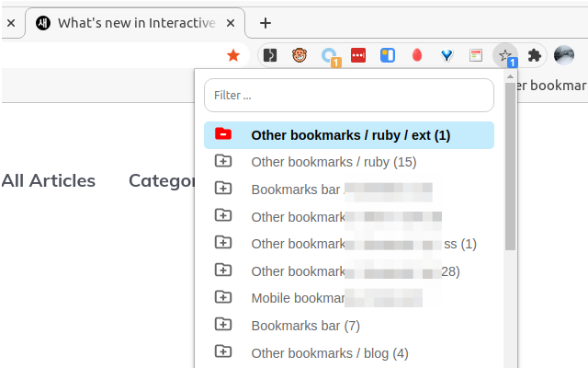The width and height of the screenshot is (588, 368).
Task: Click add-folder icon beside row ending 'ss (1)'
Action: pos(223,243)
